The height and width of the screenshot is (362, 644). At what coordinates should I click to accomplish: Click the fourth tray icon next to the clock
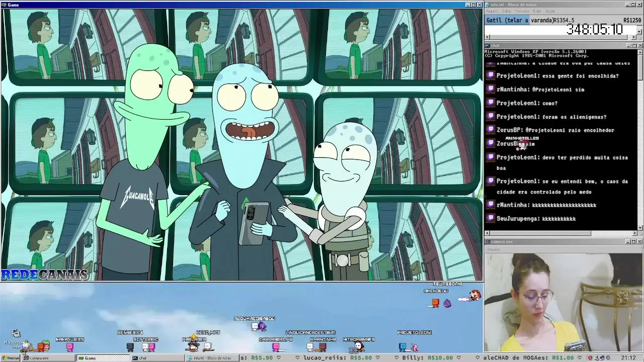point(609,358)
